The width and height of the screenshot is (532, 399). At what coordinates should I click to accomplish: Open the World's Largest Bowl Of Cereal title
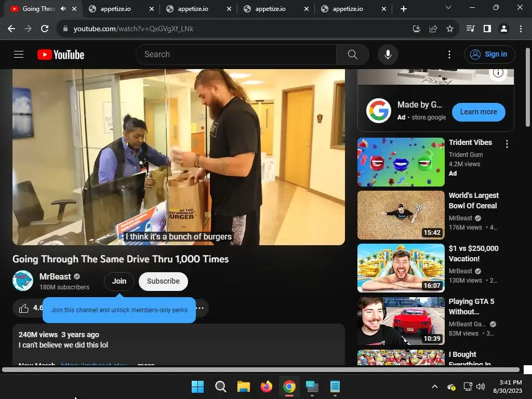coord(474,201)
